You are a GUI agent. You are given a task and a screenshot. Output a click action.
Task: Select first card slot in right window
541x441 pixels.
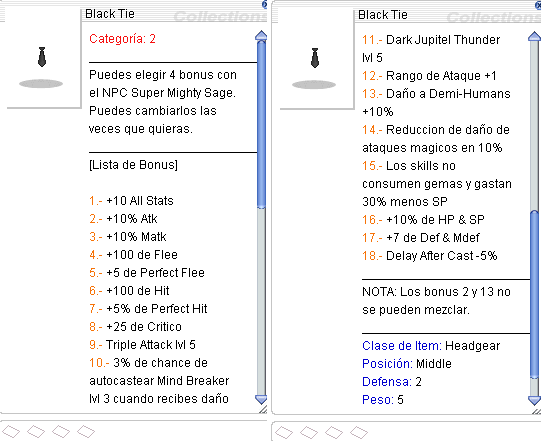[x=284, y=432]
